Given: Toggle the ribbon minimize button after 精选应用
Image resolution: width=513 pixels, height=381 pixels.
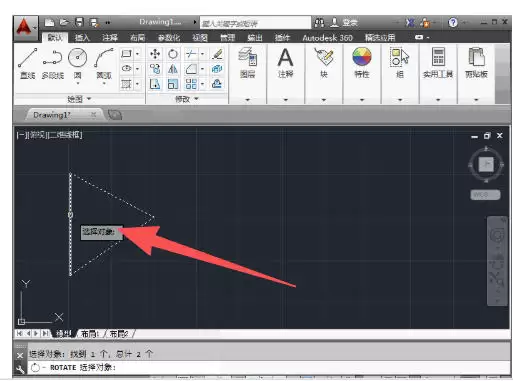Looking at the screenshot, I should tap(419, 37).
